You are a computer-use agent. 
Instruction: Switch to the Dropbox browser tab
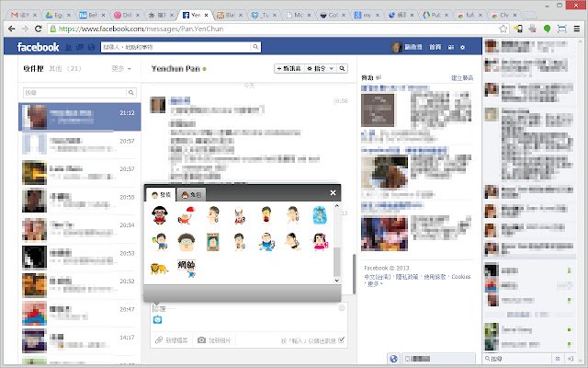265,15
